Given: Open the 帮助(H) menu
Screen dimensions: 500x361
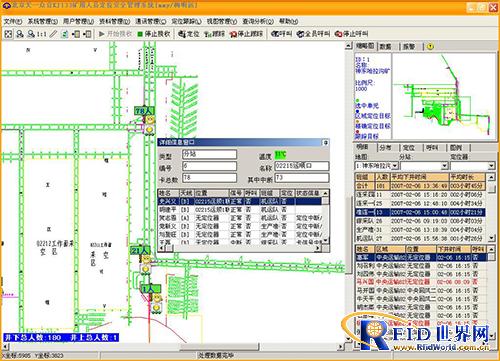Looking at the screenshot, I should 288,21.
